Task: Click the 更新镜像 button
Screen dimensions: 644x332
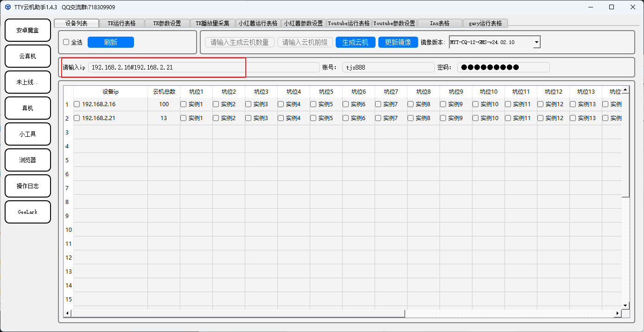Action: coord(398,42)
